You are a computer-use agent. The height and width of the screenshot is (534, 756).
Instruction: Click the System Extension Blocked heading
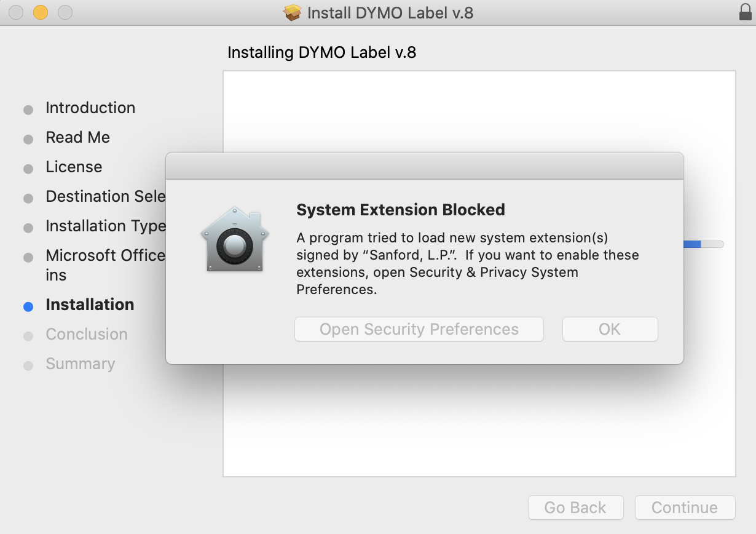[401, 210]
